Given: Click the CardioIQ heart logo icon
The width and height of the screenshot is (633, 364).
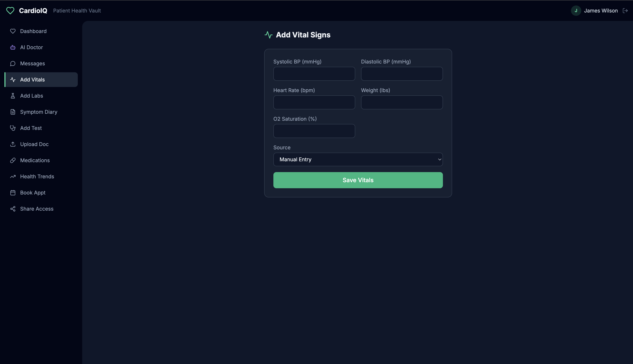Looking at the screenshot, I should coord(10,10).
